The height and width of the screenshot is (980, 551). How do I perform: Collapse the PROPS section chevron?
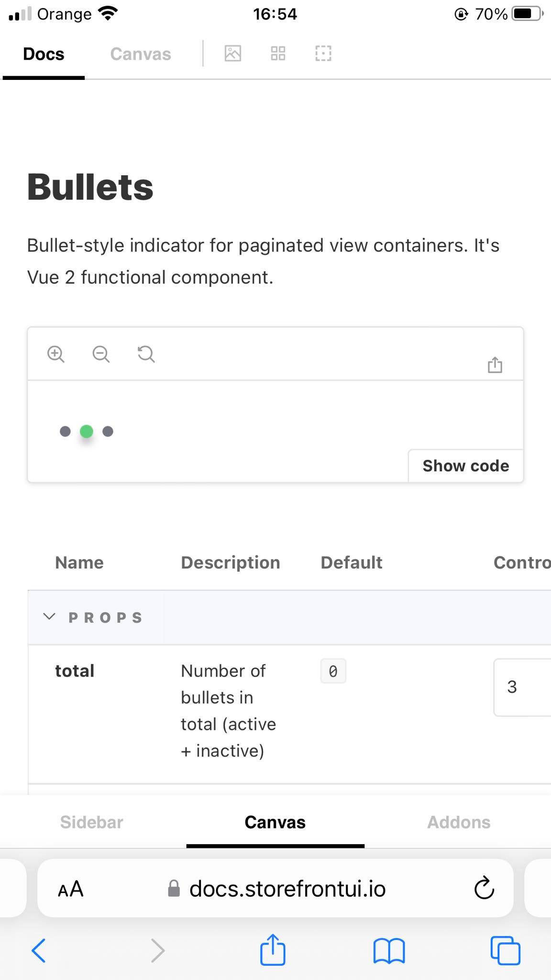pos(49,617)
